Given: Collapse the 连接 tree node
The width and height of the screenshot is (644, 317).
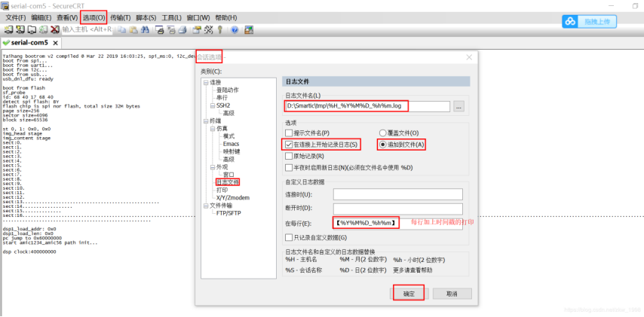Looking at the screenshot, I should [206, 82].
